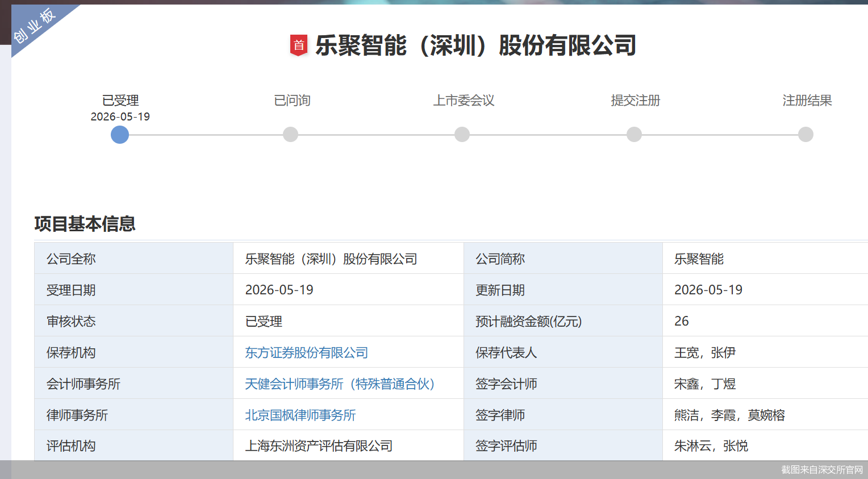This screenshot has height=479, width=868.
Task: Click the 会计师事务所 label cell
Action: point(134,384)
